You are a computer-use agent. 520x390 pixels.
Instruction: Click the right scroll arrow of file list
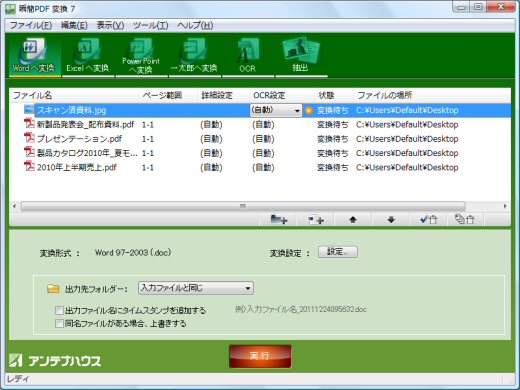click(505, 206)
